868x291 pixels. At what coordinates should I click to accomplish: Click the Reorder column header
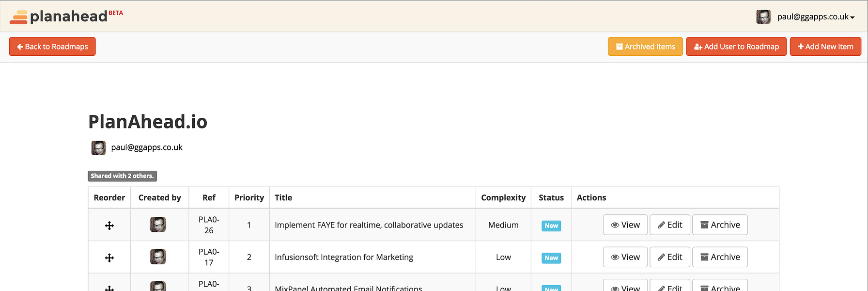pyautogui.click(x=109, y=198)
